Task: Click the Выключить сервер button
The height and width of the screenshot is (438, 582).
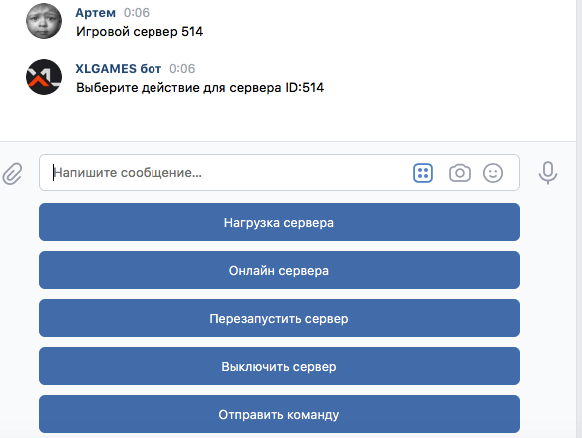Action: 279,366
